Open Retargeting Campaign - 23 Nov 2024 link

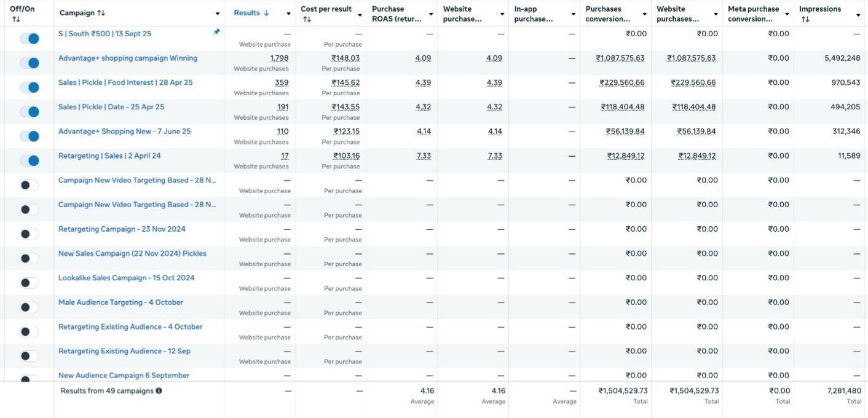122,229
